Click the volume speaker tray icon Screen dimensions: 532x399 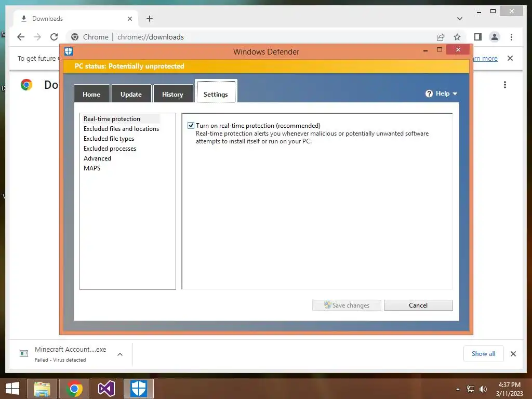(483, 389)
